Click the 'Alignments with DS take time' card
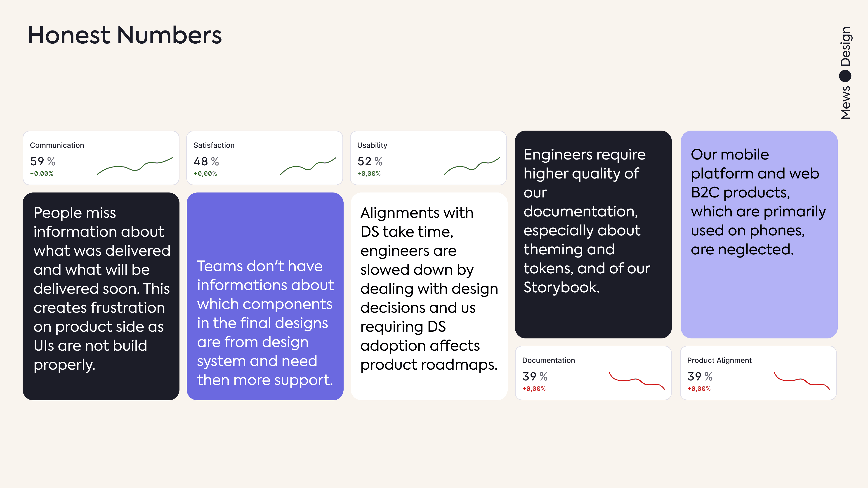 point(429,296)
